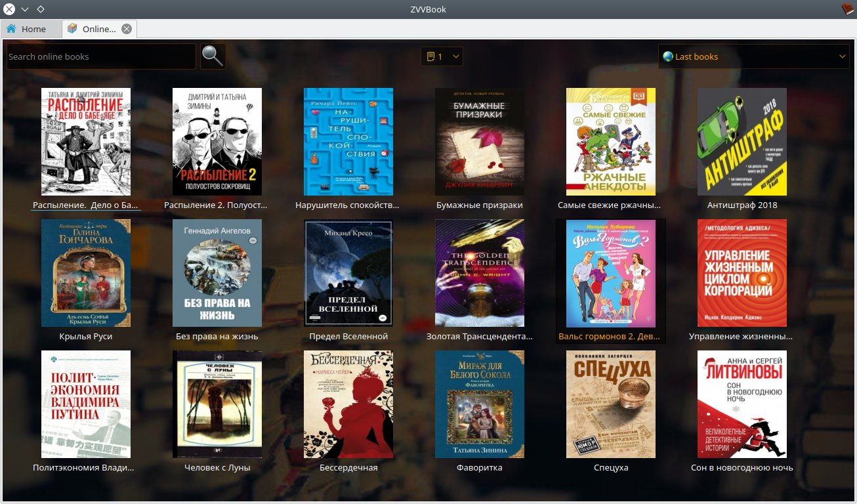Screen dimensions: 857x504
Task: Open the window menu chevron in title bar
Action: click(x=25, y=9)
